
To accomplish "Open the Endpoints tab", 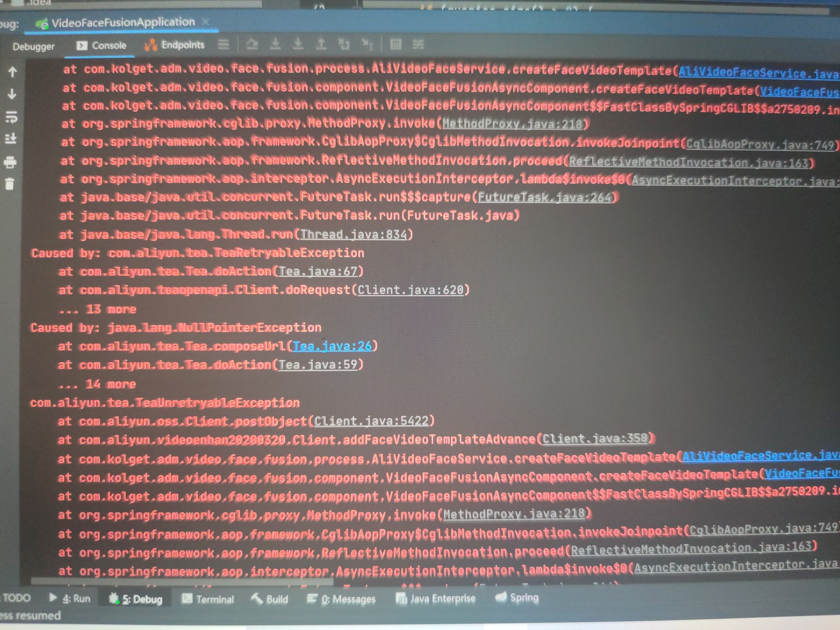I will click(x=175, y=45).
